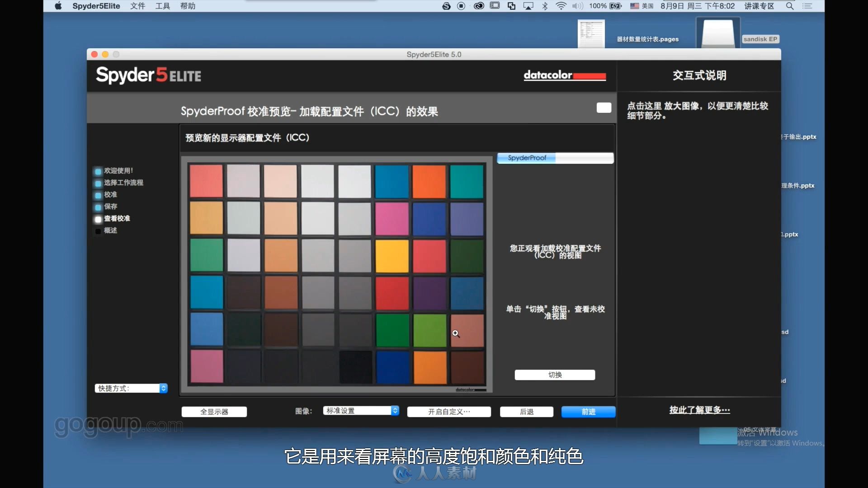Click the 后退 button
Image resolution: width=868 pixels, height=488 pixels.
click(x=527, y=412)
